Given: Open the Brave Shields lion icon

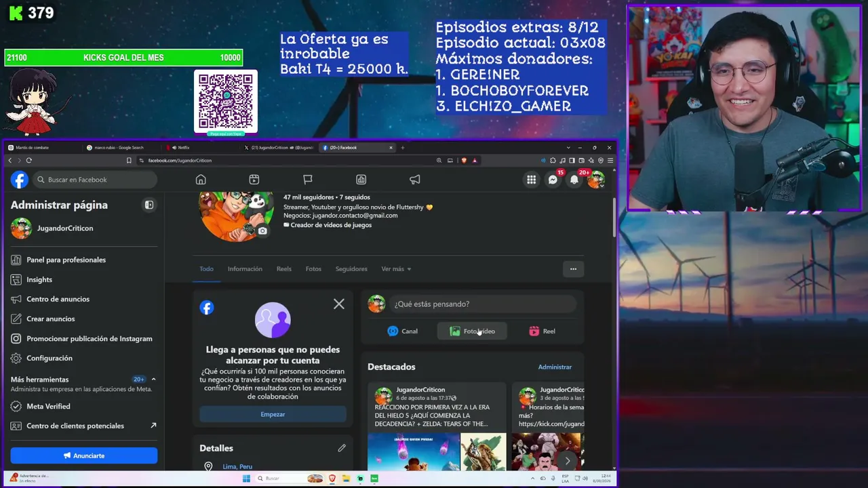Looking at the screenshot, I should 464,161.
